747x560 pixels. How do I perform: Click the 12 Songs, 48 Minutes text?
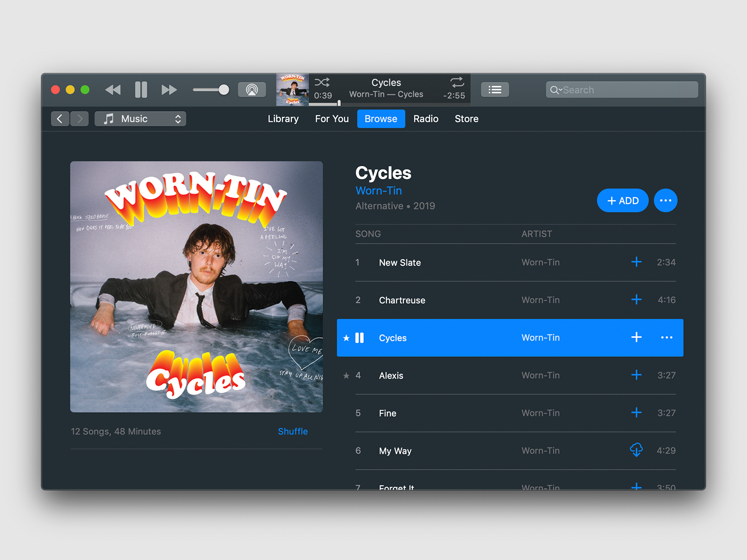tap(116, 432)
